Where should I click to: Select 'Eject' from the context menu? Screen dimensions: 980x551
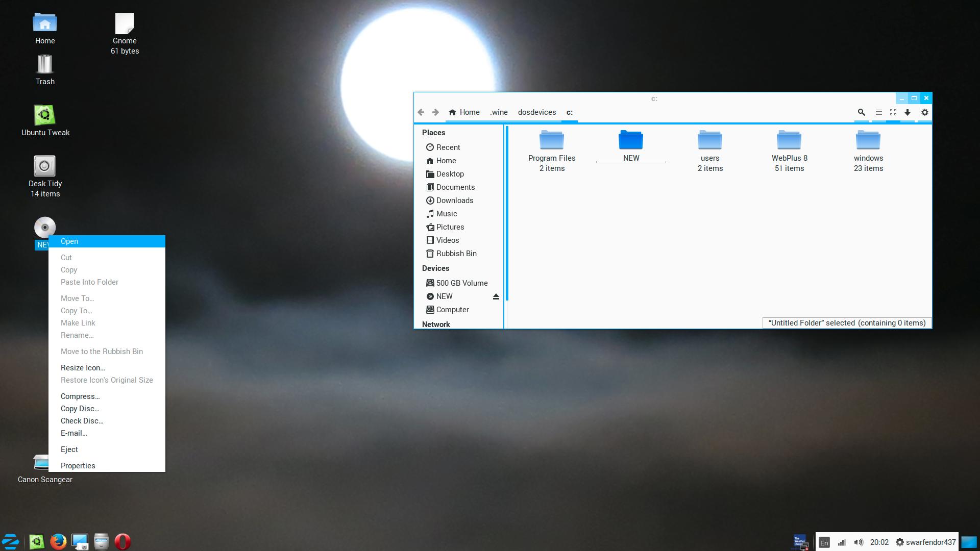(x=69, y=449)
